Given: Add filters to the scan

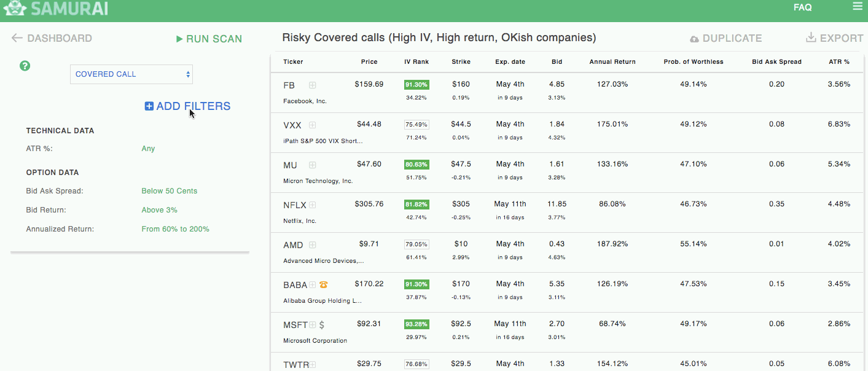Looking at the screenshot, I should click(x=187, y=106).
